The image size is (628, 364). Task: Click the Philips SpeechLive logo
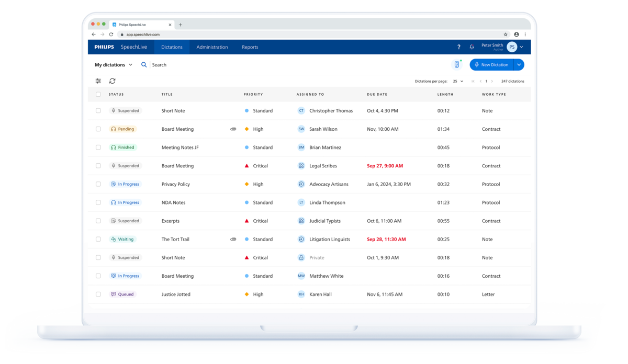121,47
